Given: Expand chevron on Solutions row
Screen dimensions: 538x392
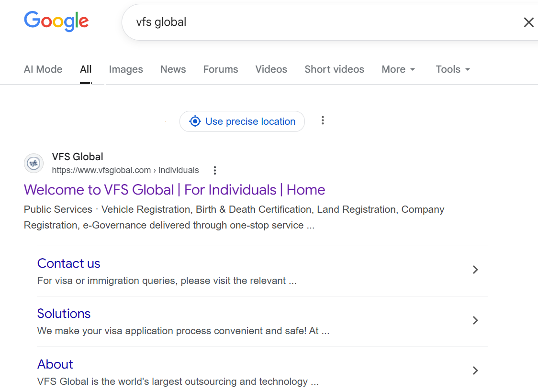Looking at the screenshot, I should [x=475, y=320].
